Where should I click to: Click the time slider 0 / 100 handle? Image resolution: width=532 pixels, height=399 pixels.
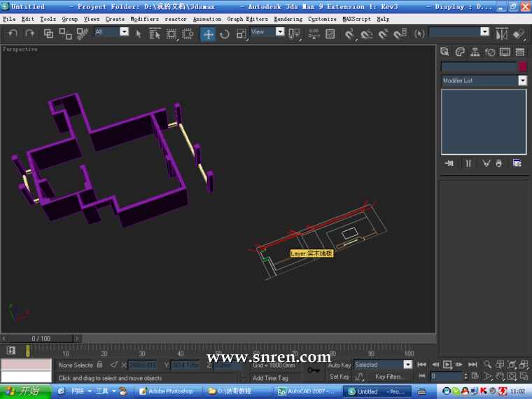(41, 338)
